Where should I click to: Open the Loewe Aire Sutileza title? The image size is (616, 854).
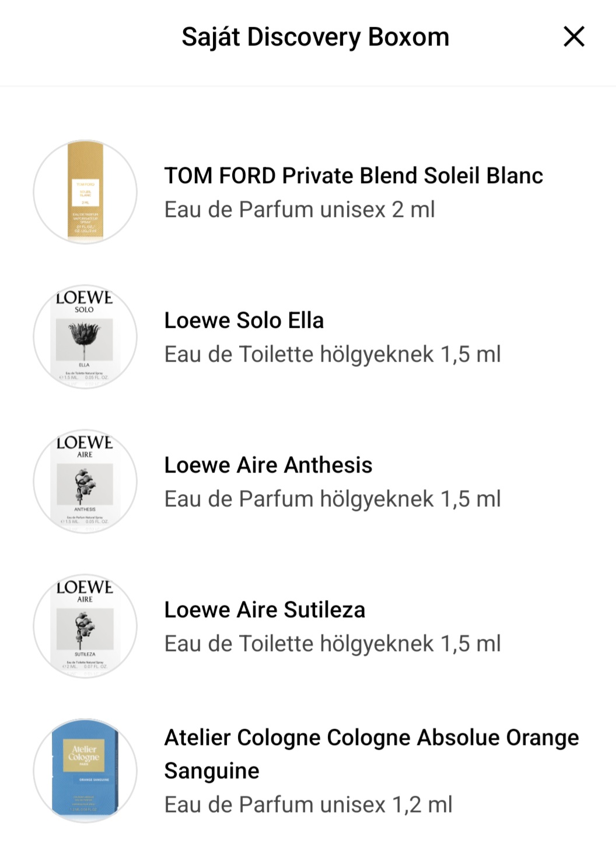[265, 610]
